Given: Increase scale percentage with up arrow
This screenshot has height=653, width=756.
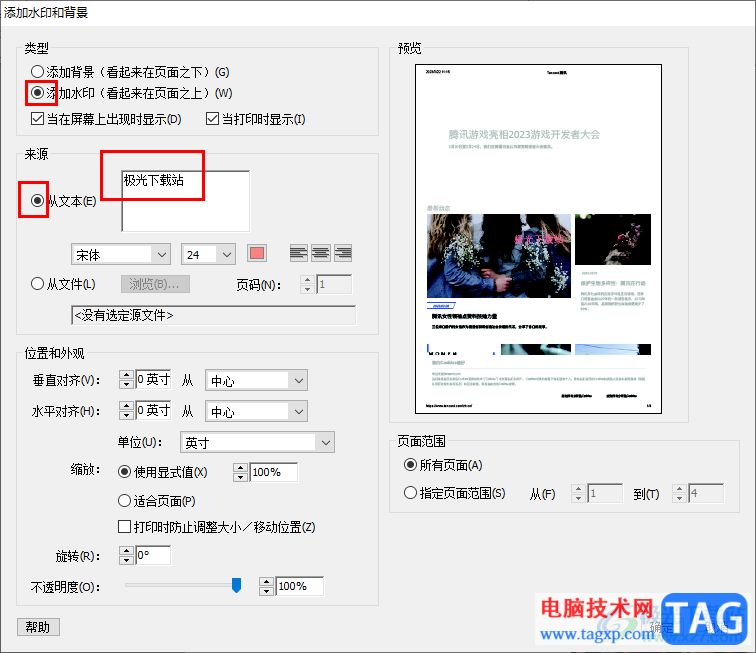Looking at the screenshot, I should coord(241,467).
